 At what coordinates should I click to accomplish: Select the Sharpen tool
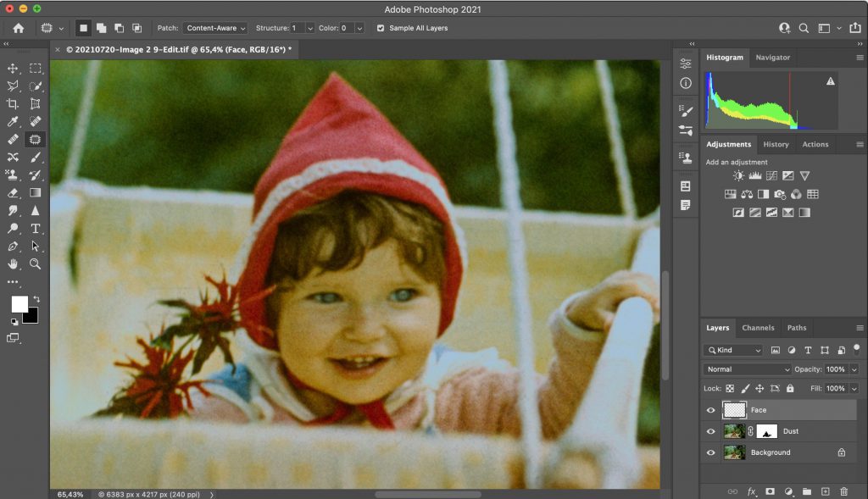point(36,211)
